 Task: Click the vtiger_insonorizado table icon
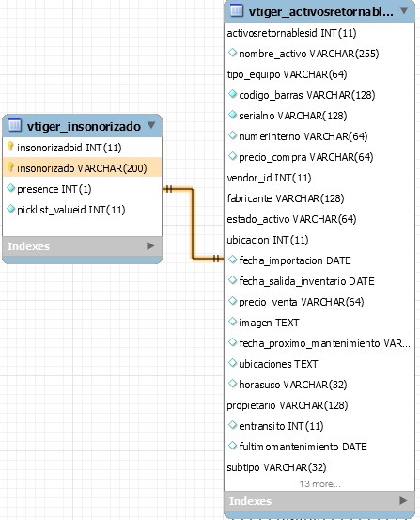pyautogui.click(x=15, y=125)
